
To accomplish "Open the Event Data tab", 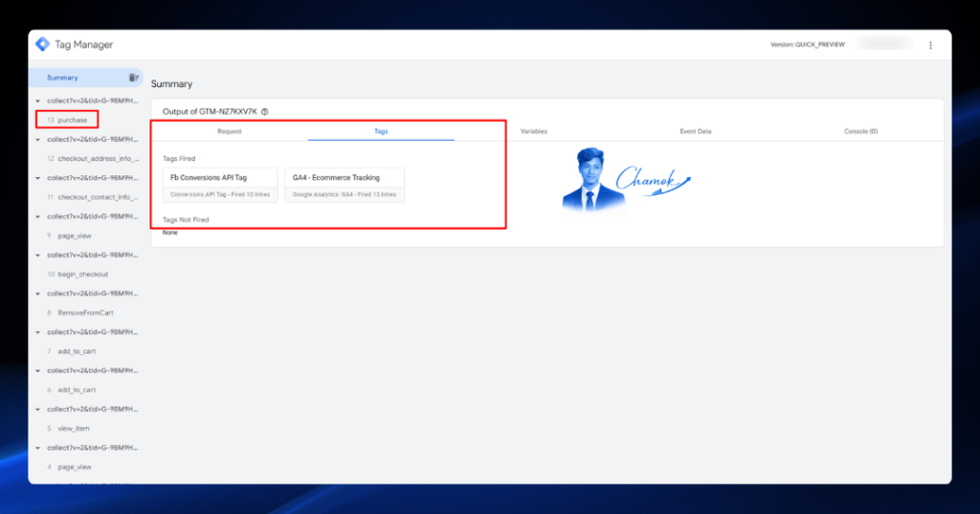I will coord(695,131).
